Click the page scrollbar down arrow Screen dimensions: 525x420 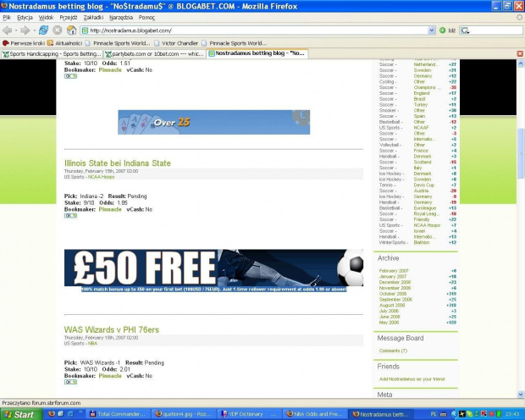click(x=521, y=395)
